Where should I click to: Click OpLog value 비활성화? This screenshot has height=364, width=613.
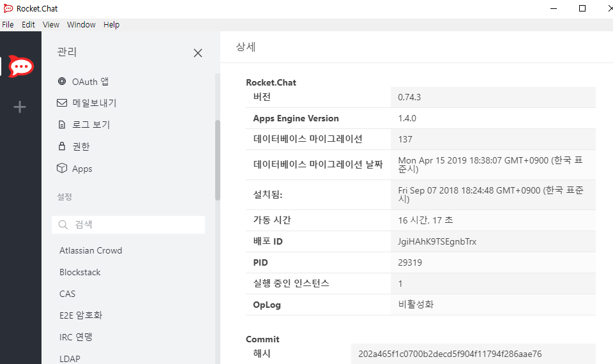pos(416,305)
